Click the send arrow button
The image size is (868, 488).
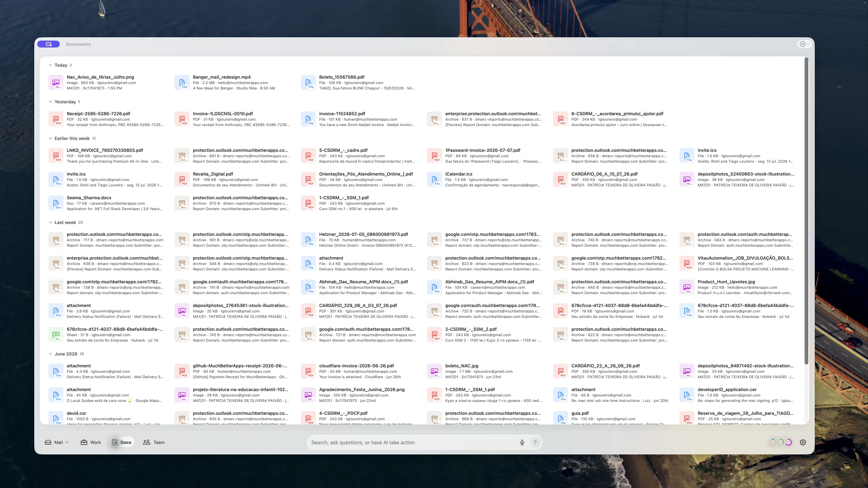[x=535, y=442]
